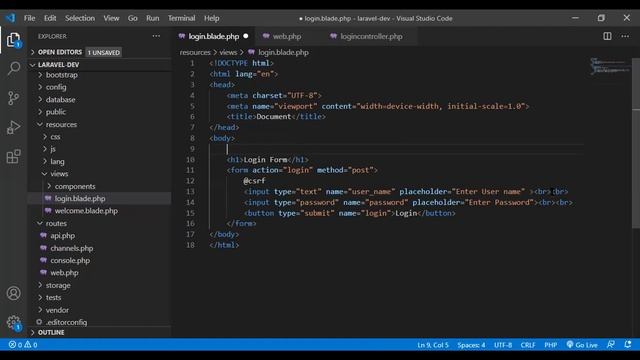Click the unsaved dot on login.blade.php tab
This screenshot has width=640, height=360.
tap(246, 36)
